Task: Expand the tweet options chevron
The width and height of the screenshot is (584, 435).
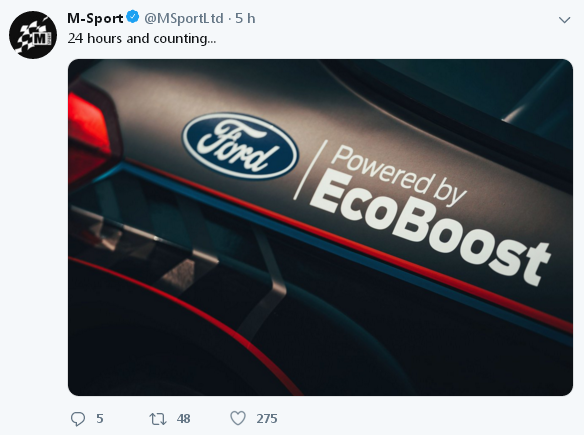Action: (x=565, y=20)
